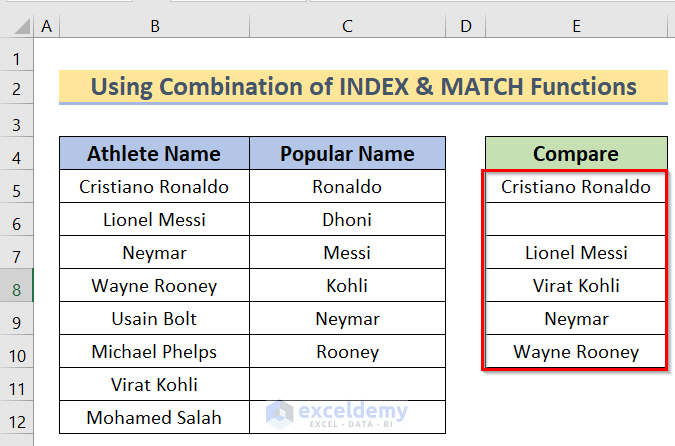Select row 5 header

pyautogui.click(x=17, y=187)
